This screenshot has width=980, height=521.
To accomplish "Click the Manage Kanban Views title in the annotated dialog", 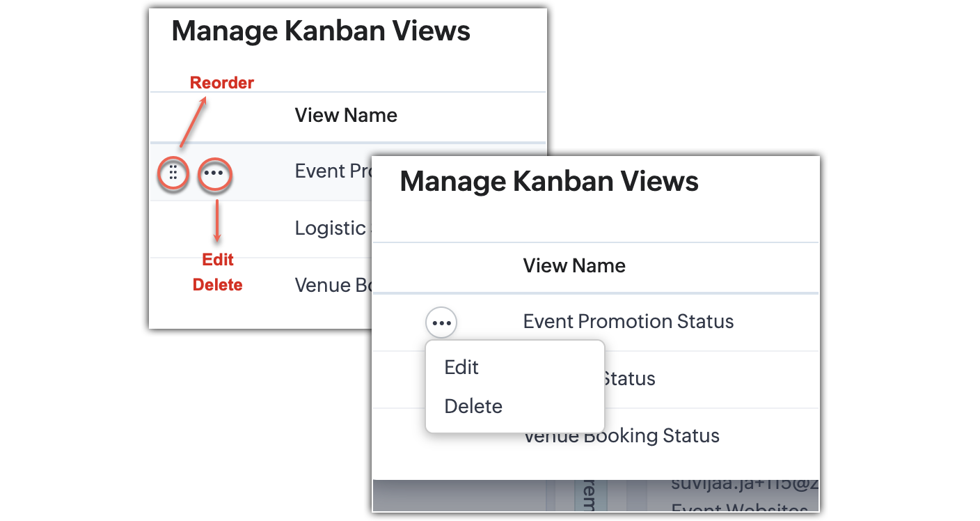I will [x=321, y=31].
